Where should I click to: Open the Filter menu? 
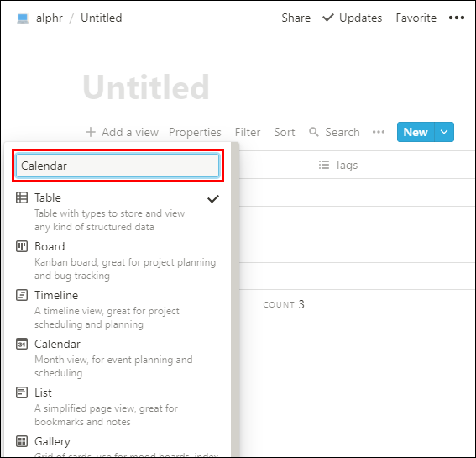click(248, 132)
